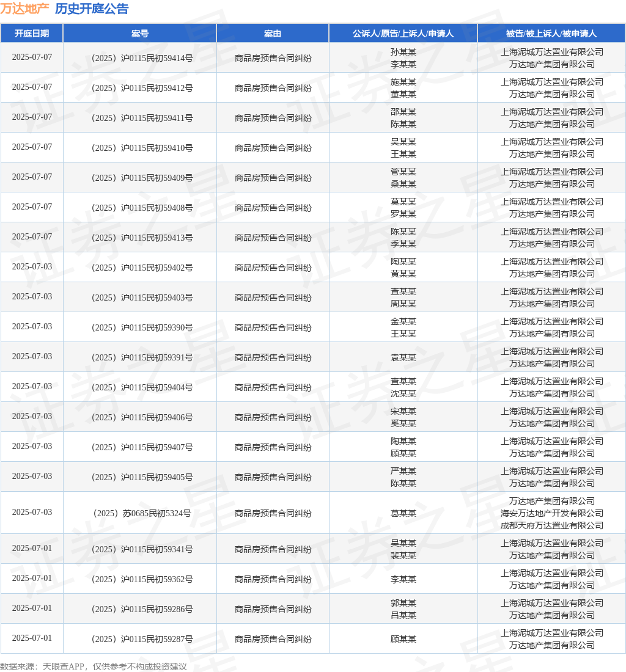This screenshot has height=672, width=626.
Task: Click plaintiff 施某某 in the 59412 row
Action: point(403,82)
